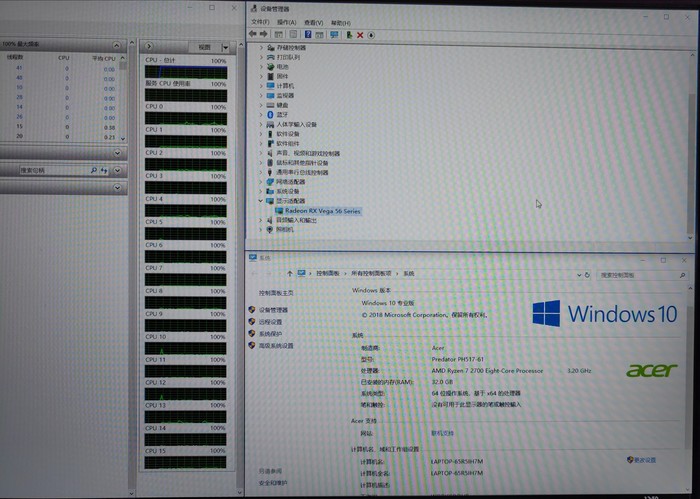Click the refresh icon beside the address bar

click(588, 275)
